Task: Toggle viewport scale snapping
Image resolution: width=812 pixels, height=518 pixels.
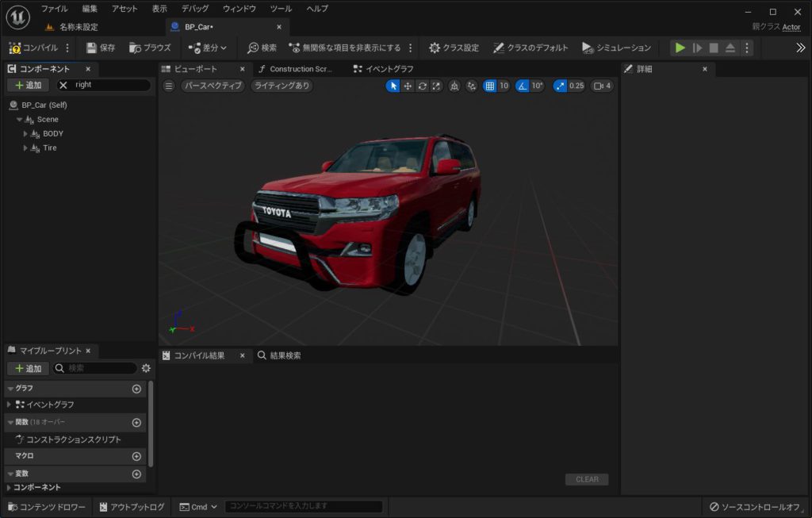Action: [x=559, y=86]
